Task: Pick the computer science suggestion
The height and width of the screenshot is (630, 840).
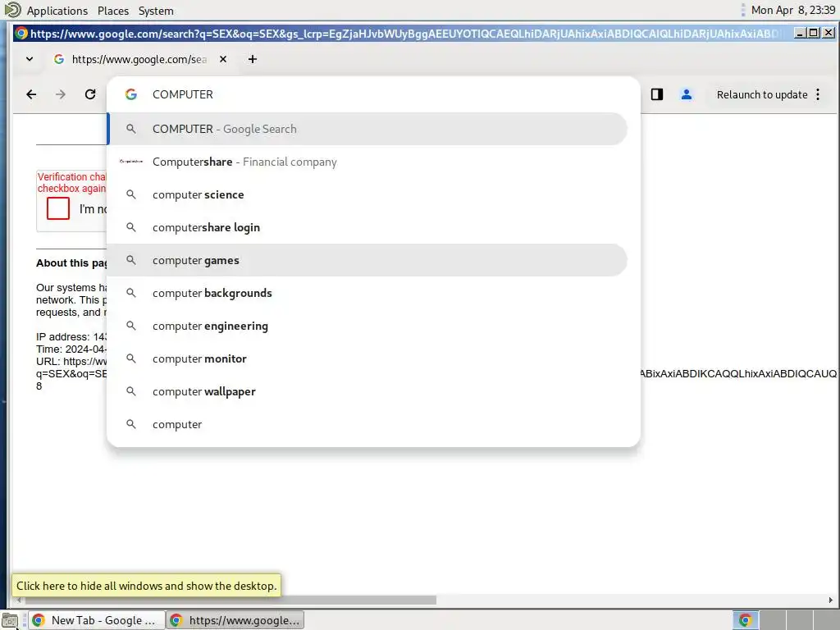Action: (367, 194)
